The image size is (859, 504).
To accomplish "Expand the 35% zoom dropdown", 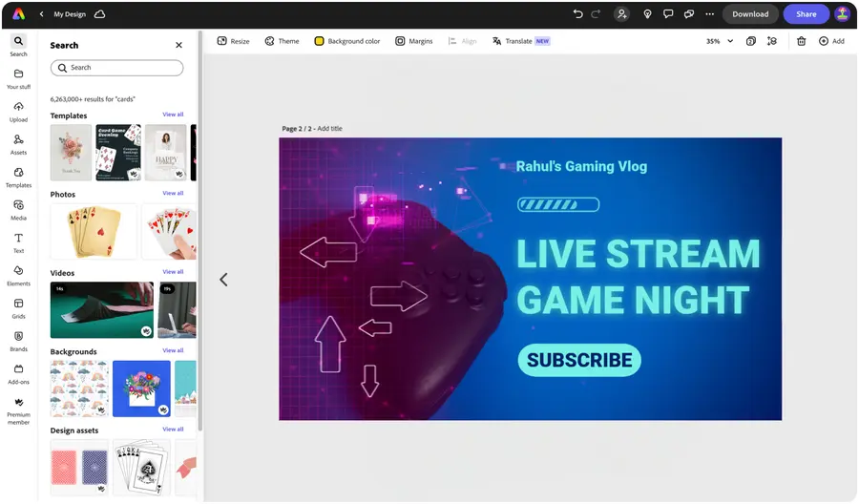I will [x=720, y=41].
